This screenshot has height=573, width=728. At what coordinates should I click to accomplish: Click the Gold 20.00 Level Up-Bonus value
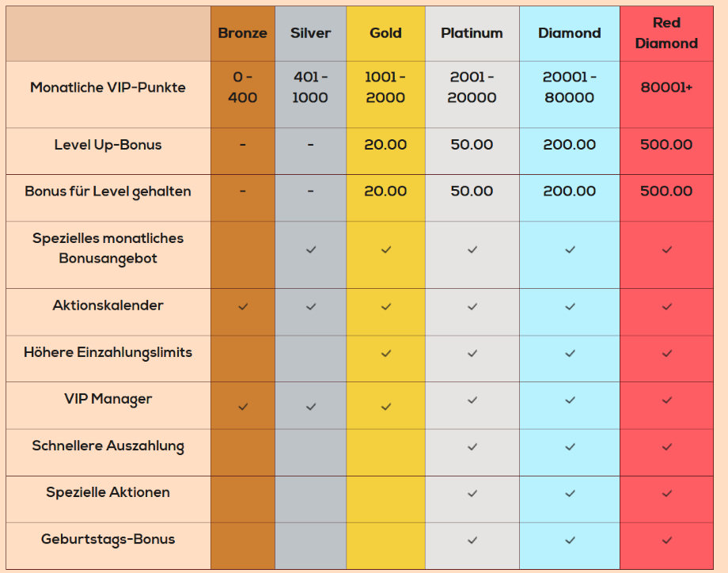coord(385,144)
